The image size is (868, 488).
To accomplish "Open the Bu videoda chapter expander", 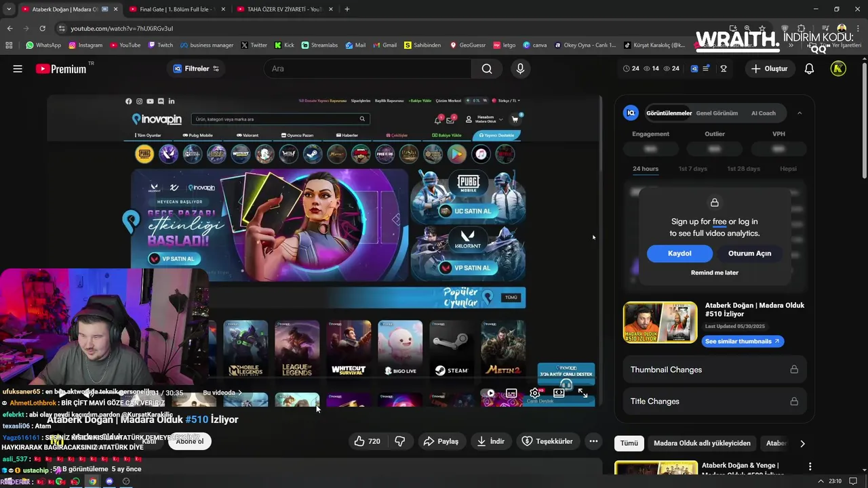I will pos(222,392).
